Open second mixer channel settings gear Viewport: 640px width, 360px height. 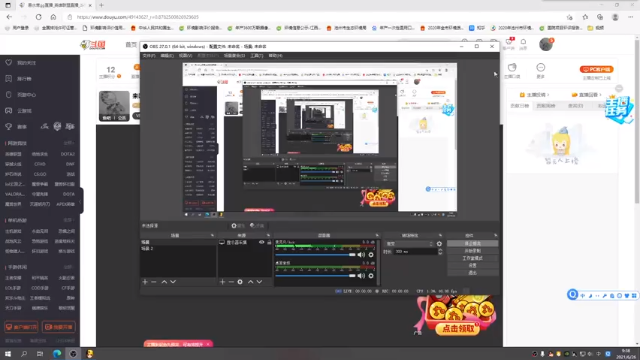tap(371, 276)
